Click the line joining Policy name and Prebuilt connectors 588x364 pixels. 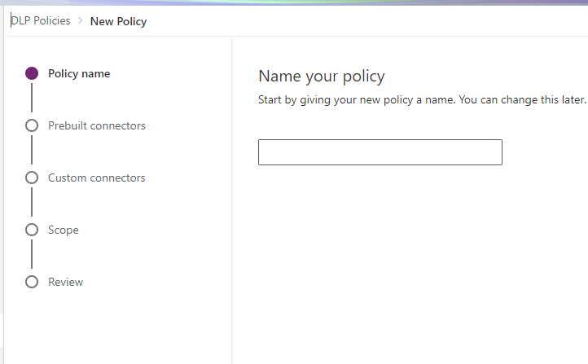click(x=32, y=99)
